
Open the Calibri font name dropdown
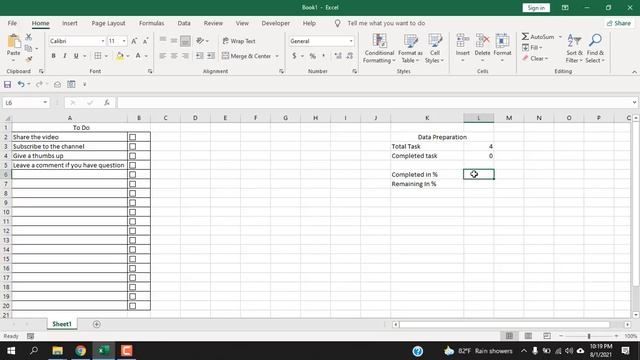[103, 41]
